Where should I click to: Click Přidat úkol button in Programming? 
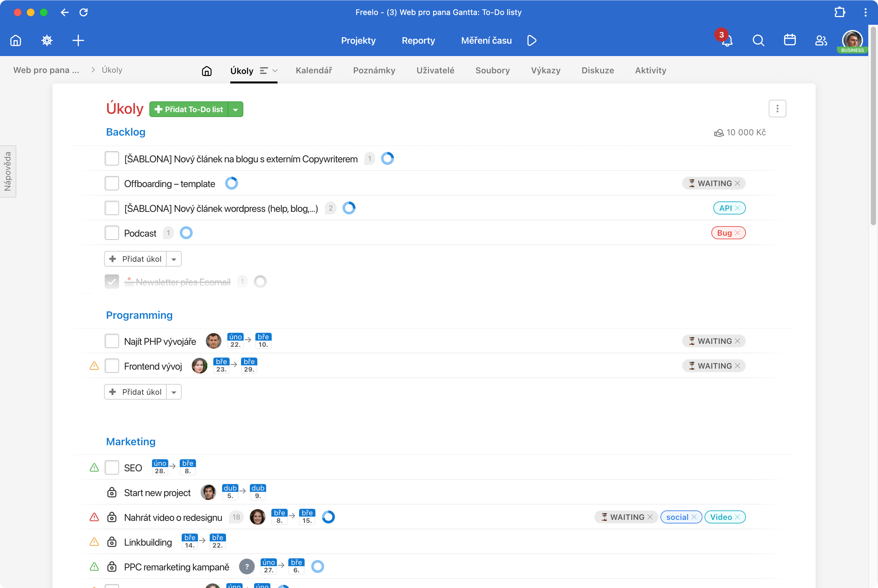135,392
